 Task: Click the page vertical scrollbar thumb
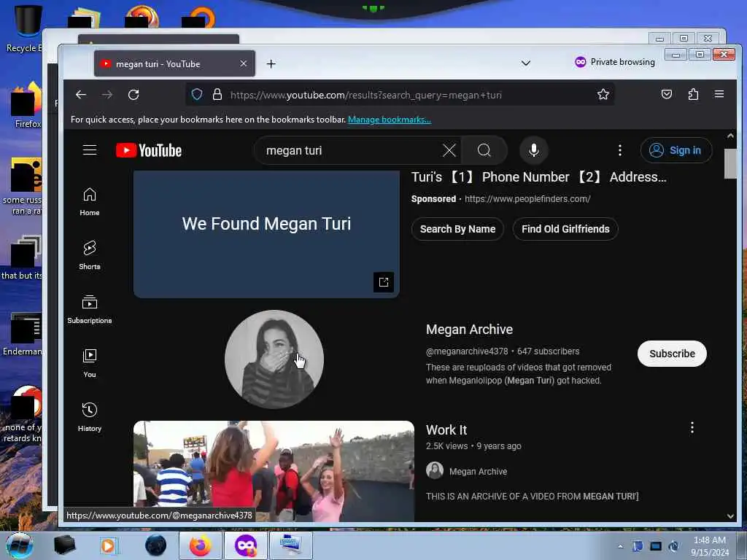(730, 163)
